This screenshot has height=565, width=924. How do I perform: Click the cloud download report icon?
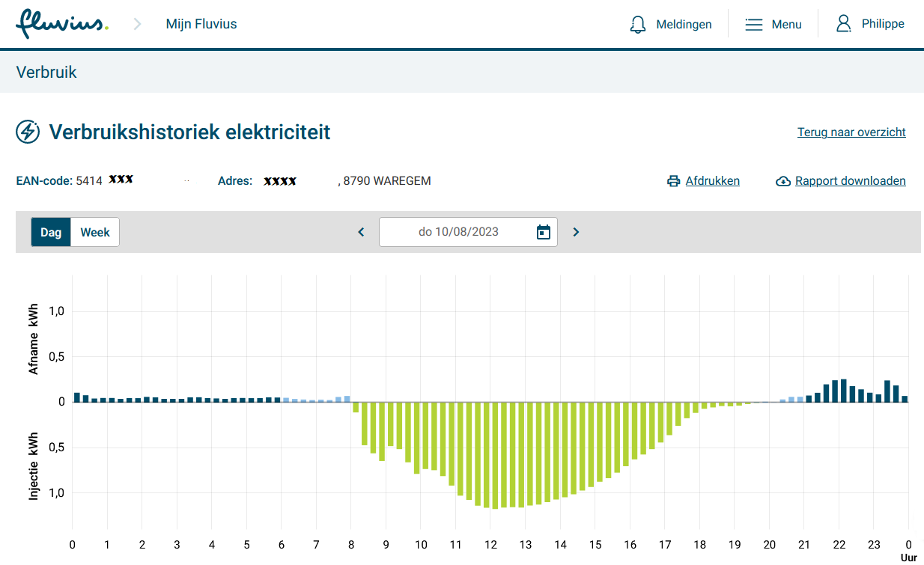tap(783, 181)
